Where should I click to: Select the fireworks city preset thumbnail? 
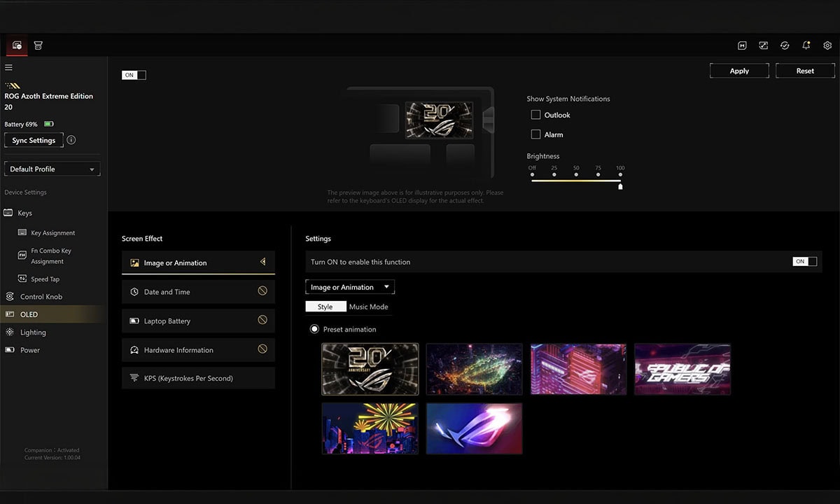pyautogui.click(x=370, y=428)
